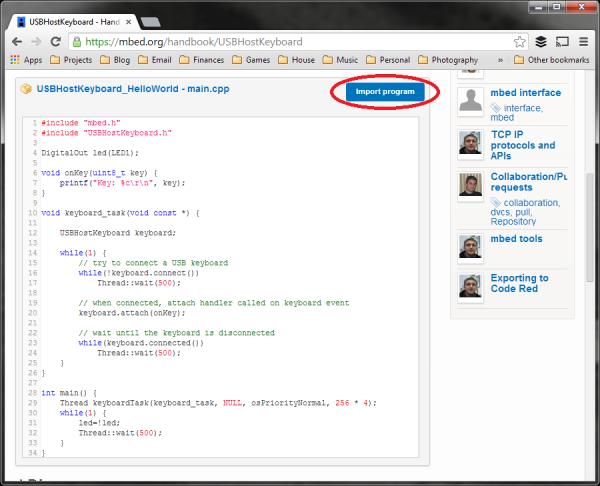Image resolution: width=600 pixels, height=486 pixels.
Task: Click the interface tag link
Action: [x=523, y=108]
